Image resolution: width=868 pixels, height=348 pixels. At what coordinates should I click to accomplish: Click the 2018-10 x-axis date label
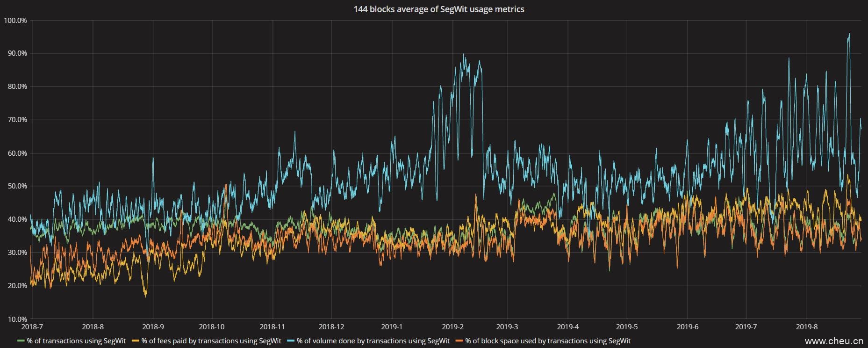coord(212,326)
